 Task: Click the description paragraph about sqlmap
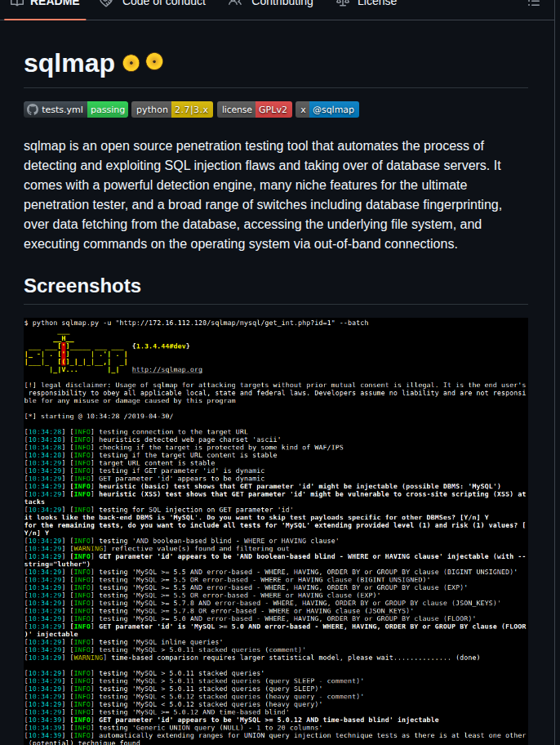point(263,194)
